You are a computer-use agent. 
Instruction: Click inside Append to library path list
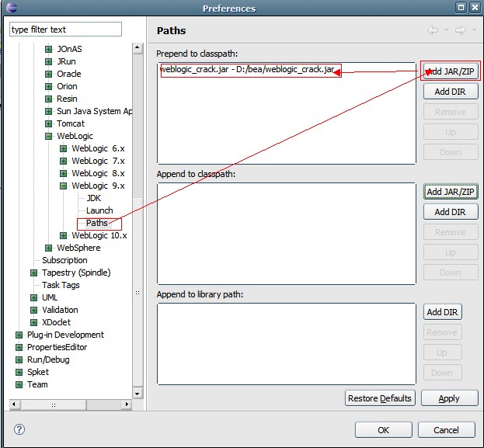click(287, 344)
